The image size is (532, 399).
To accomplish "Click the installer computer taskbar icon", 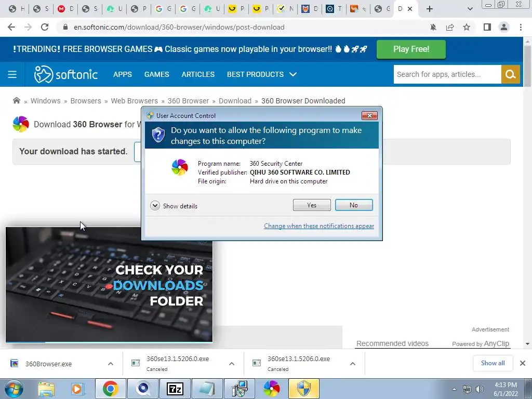I will pos(240,389).
